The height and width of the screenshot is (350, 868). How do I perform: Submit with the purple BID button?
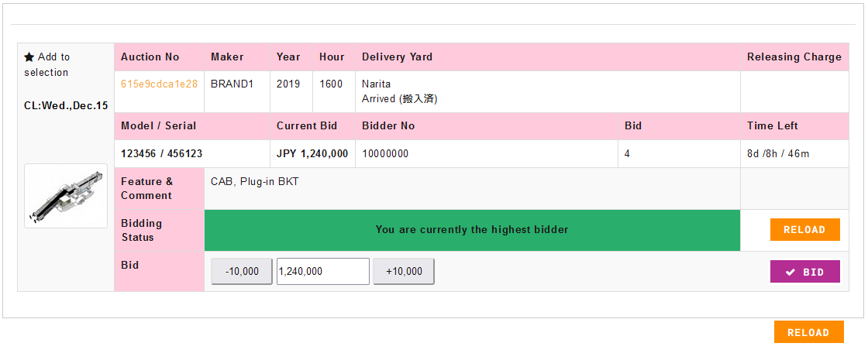click(x=804, y=272)
